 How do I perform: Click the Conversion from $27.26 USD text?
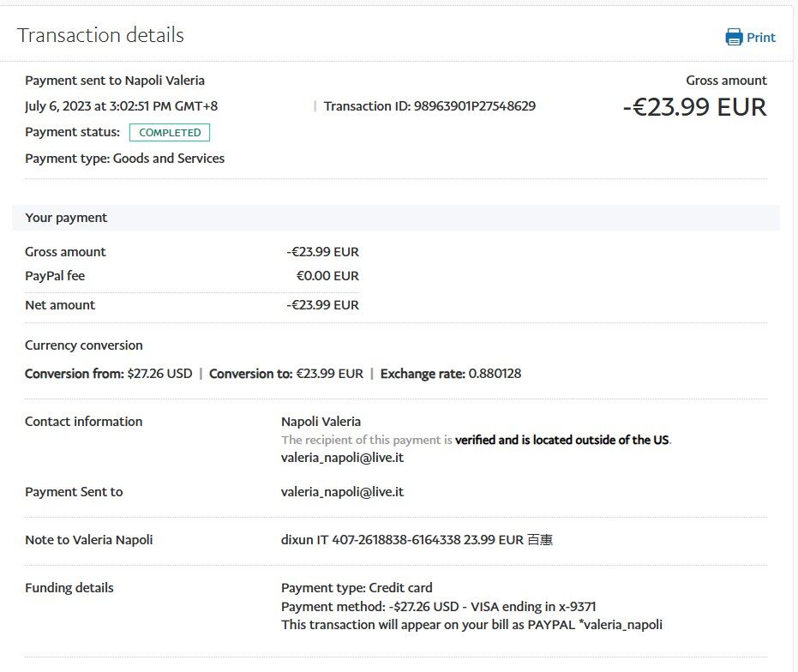click(109, 374)
